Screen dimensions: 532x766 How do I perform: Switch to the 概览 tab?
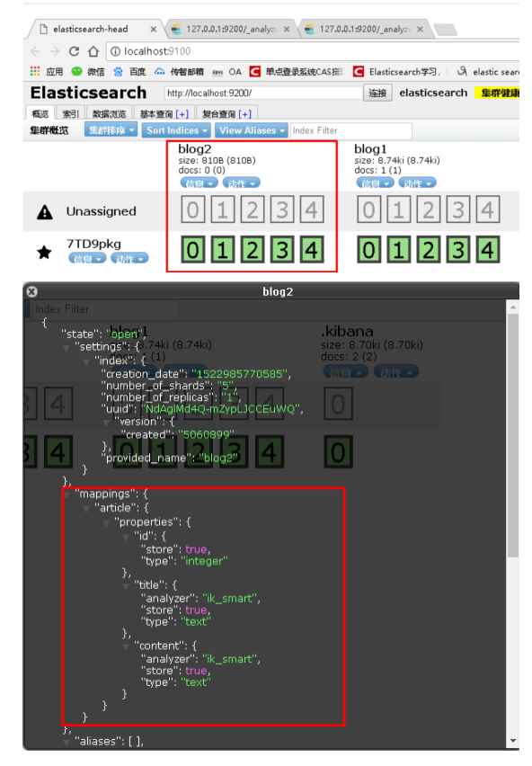(40, 114)
